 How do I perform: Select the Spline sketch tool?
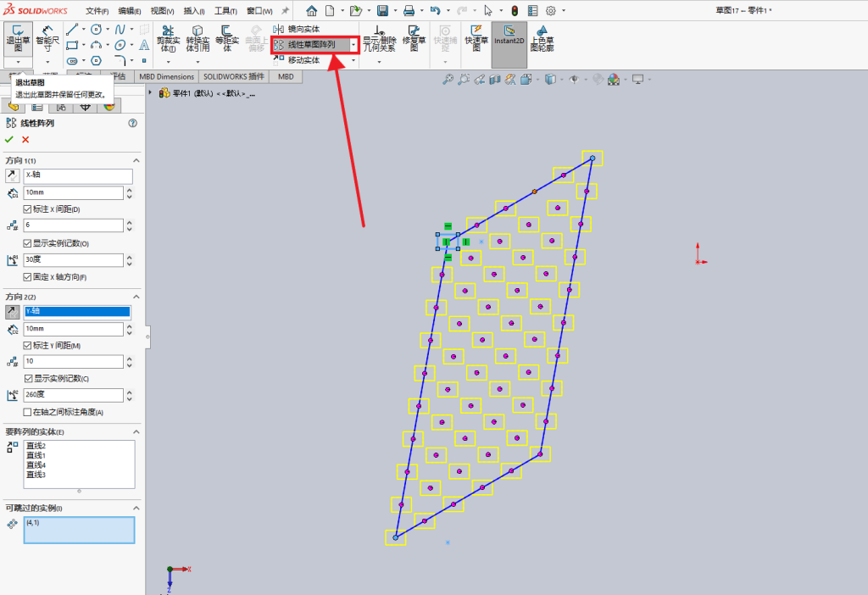120,30
